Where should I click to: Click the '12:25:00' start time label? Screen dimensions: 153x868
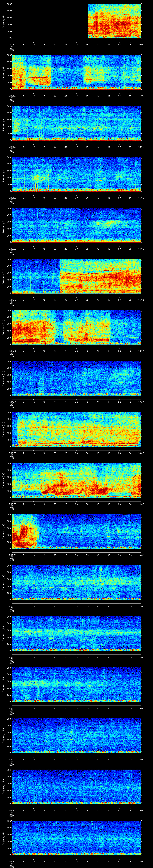(12, 861)
